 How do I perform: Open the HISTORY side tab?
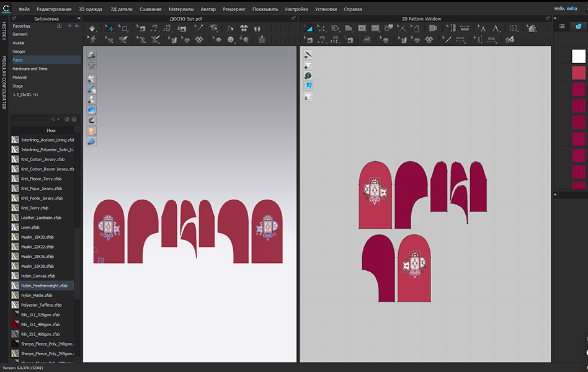[x=4, y=31]
